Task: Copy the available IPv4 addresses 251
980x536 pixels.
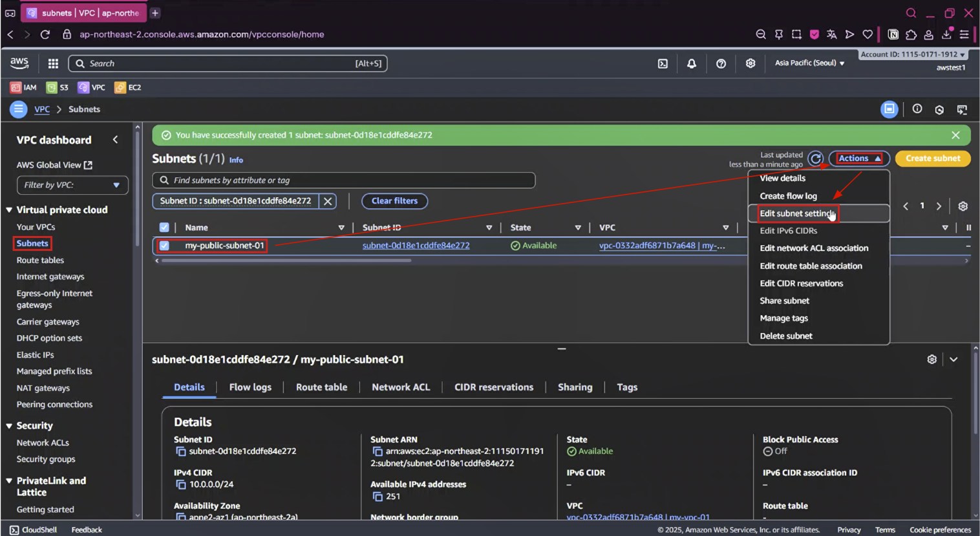Action: coord(378,497)
